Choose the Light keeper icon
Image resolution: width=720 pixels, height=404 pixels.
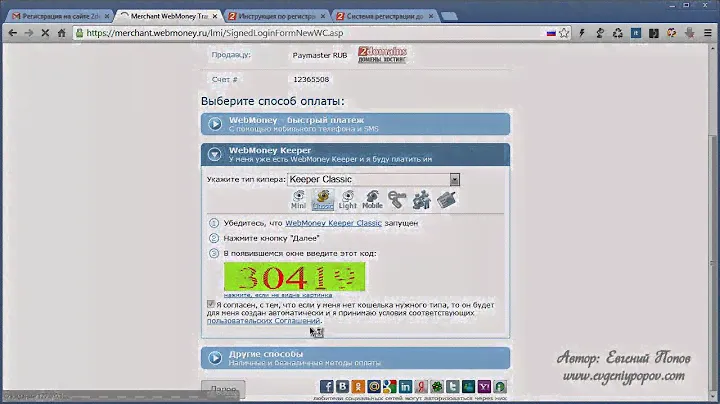347,199
